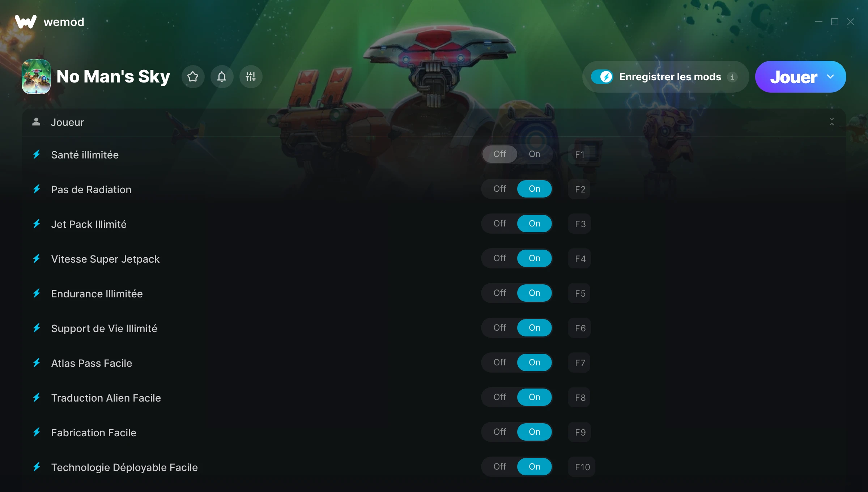Click the Joueur person icon
The width and height of the screenshot is (868, 492).
36,122
